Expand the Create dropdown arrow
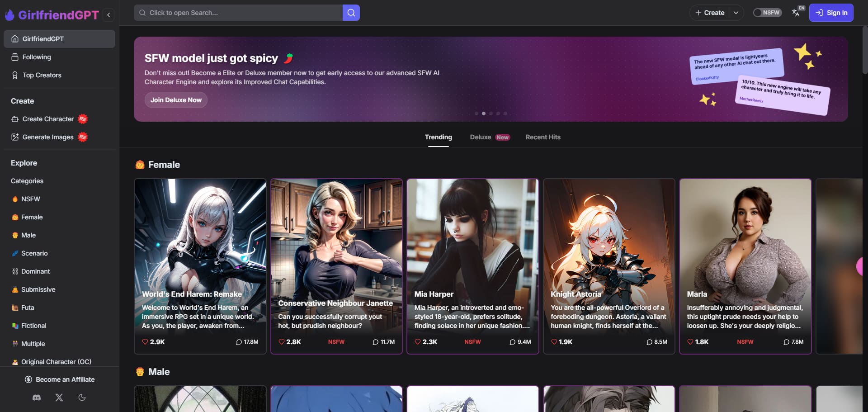This screenshot has width=868, height=412. tap(736, 13)
